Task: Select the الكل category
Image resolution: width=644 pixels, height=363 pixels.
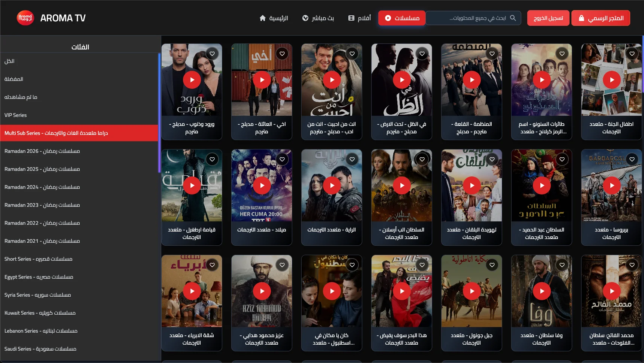Action: pos(79,61)
